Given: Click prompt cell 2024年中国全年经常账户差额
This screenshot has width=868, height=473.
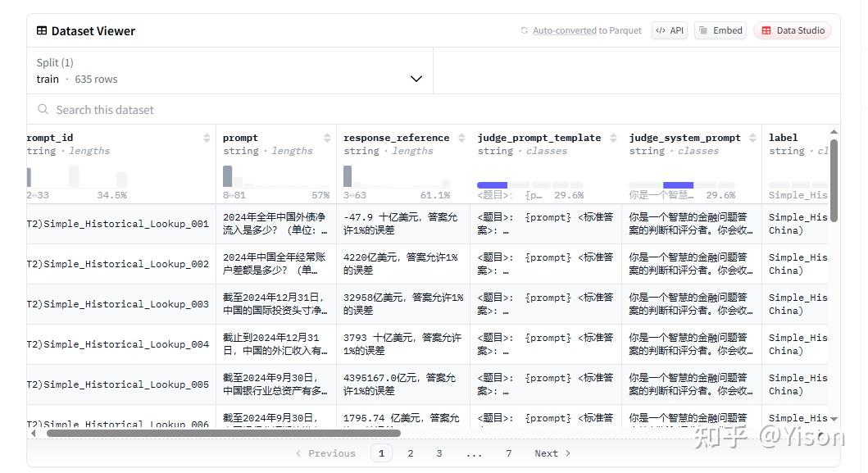Looking at the screenshot, I should click(275, 264).
